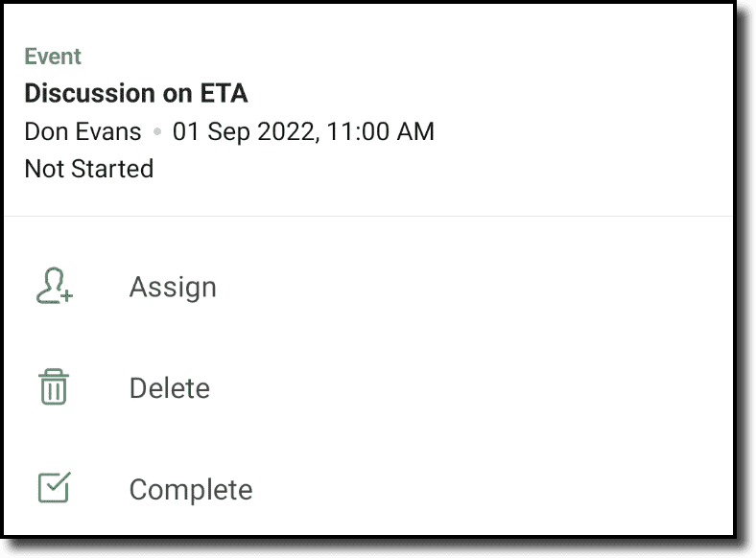Click the Complete checkmark box icon
Image resolution: width=756 pixels, height=558 pixels.
(x=54, y=488)
